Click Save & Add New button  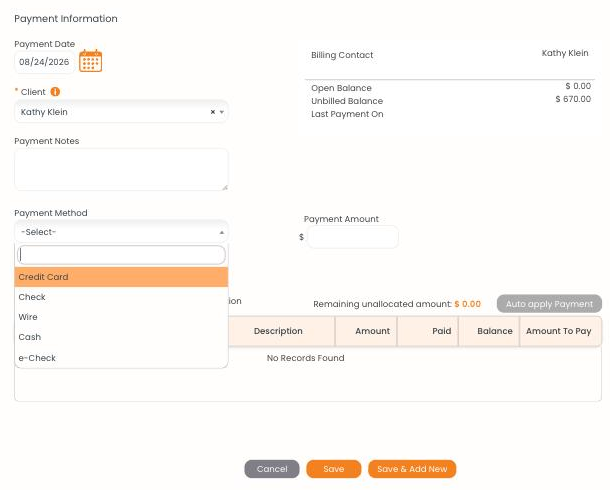(412, 469)
